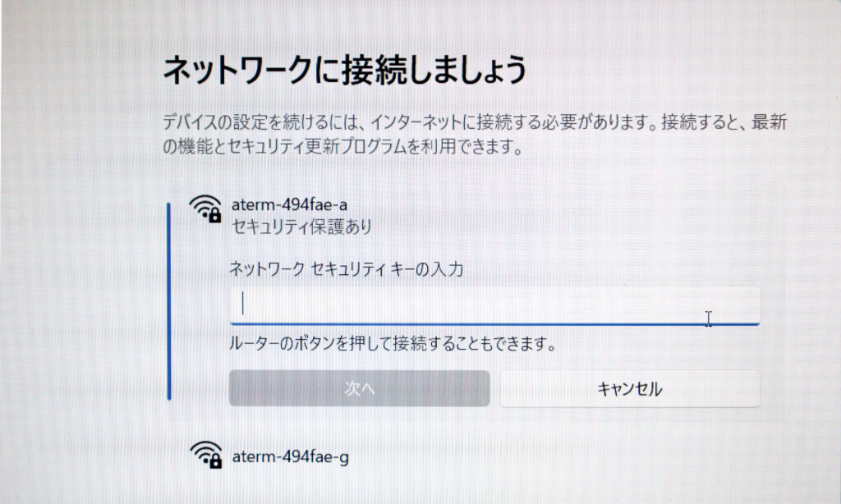
Task: Click the blinking text caret in key field
Action: (243, 304)
